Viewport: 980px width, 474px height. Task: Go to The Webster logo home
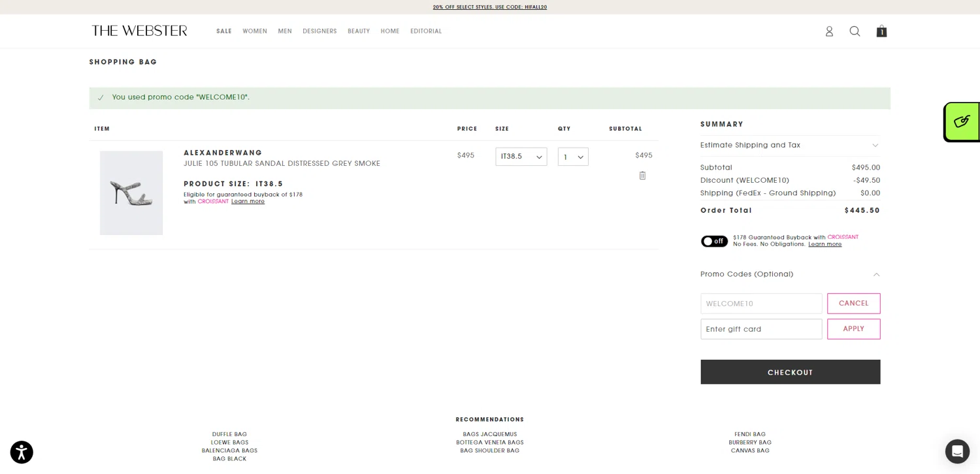click(139, 31)
